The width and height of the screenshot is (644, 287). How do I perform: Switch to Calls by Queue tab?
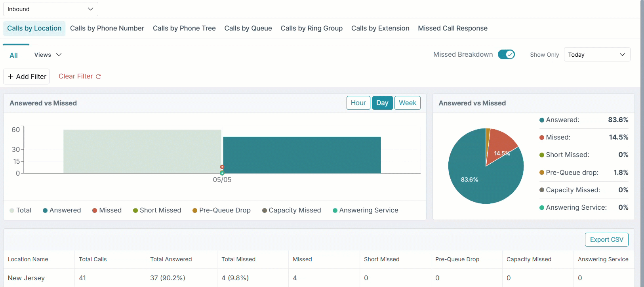248,28
